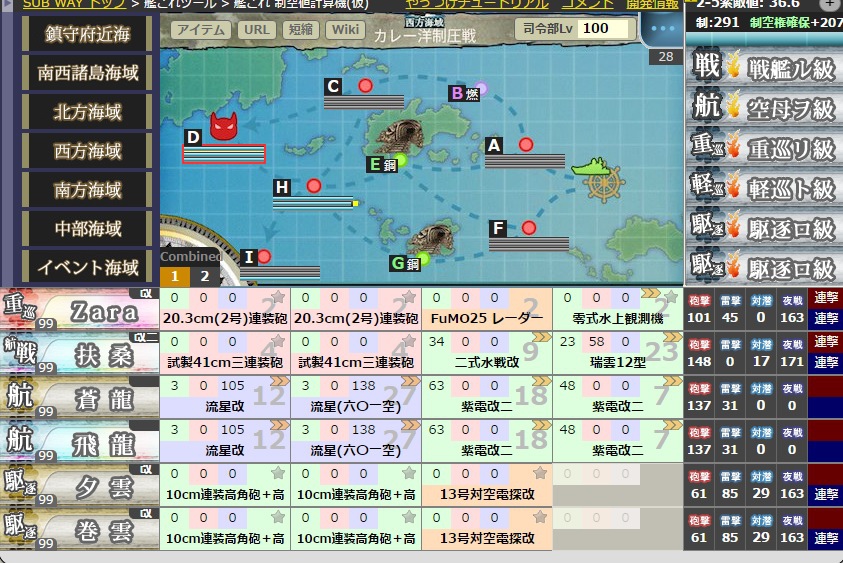Change 夕雲's first 10cm連装高角砲+高 slot
This screenshot has width=843, height=563.
[x=225, y=486]
